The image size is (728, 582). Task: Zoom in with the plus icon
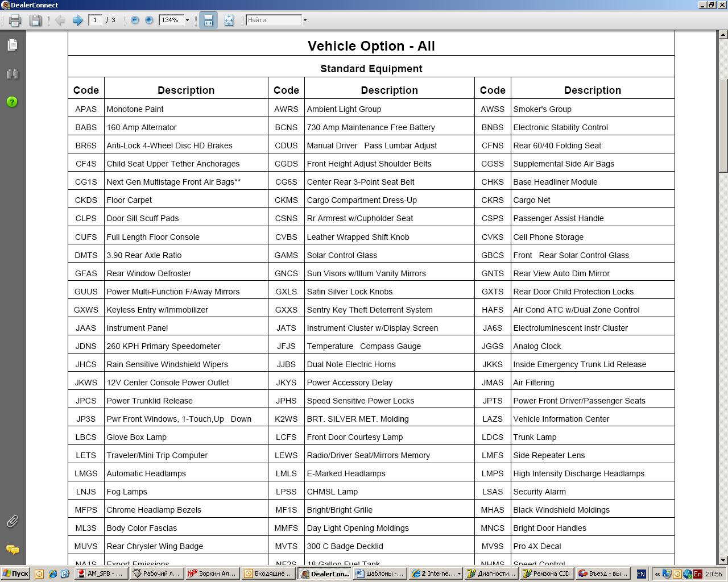tap(149, 20)
